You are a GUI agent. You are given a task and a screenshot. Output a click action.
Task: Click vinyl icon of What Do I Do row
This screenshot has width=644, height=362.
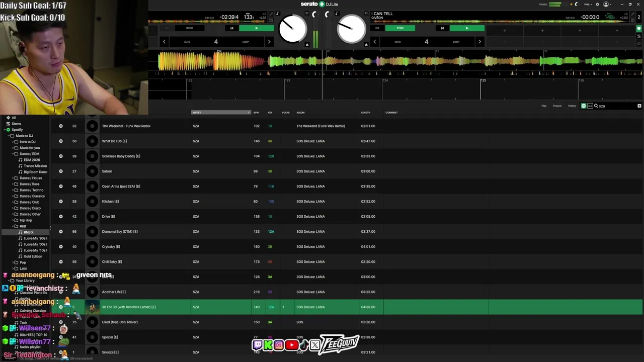click(92, 141)
